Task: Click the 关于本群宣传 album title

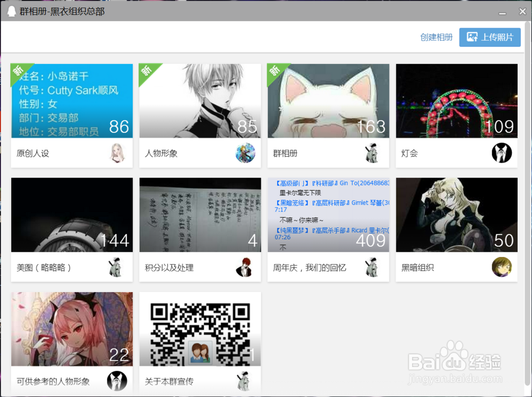Action: click(169, 382)
